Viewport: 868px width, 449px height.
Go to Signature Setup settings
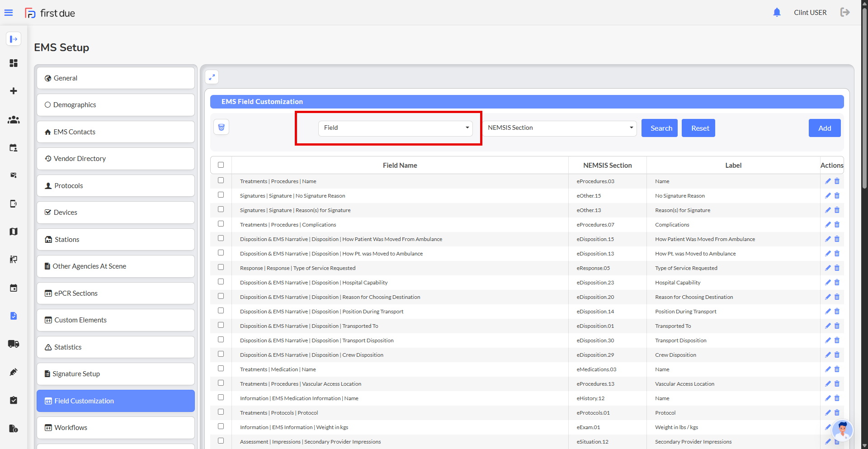click(116, 374)
